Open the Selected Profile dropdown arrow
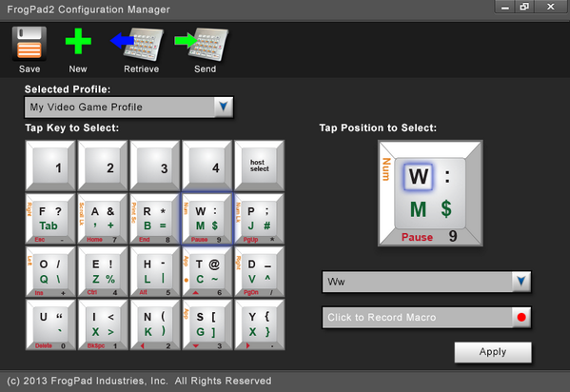This screenshot has height=392, width=570. (224, 107)
